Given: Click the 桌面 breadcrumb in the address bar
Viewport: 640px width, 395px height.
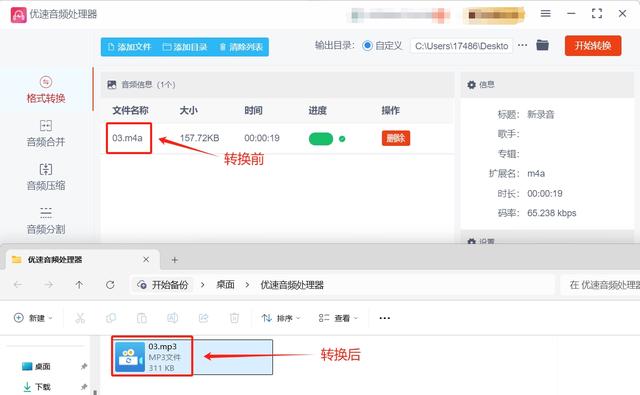Looking at the screenshot, I should tap(225, 285).
